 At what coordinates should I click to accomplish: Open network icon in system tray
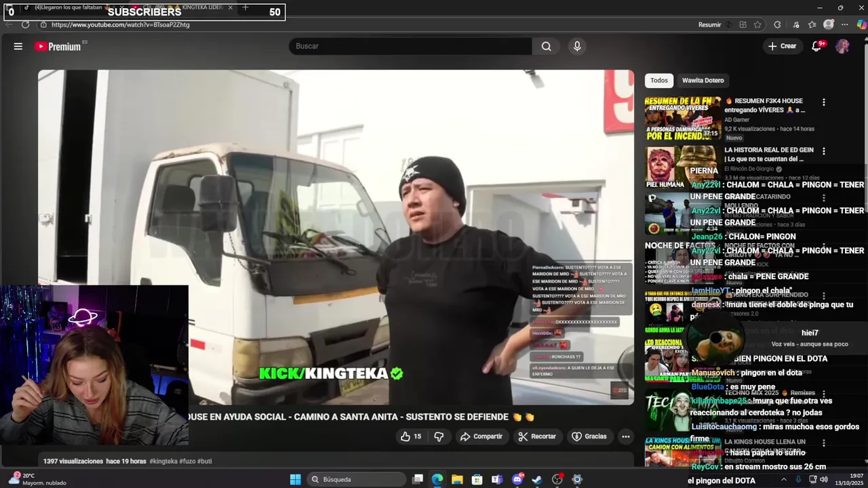[x=812, y=479]
